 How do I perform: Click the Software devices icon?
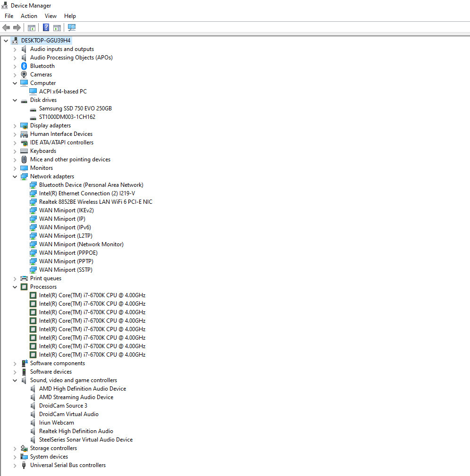(24, 372)
